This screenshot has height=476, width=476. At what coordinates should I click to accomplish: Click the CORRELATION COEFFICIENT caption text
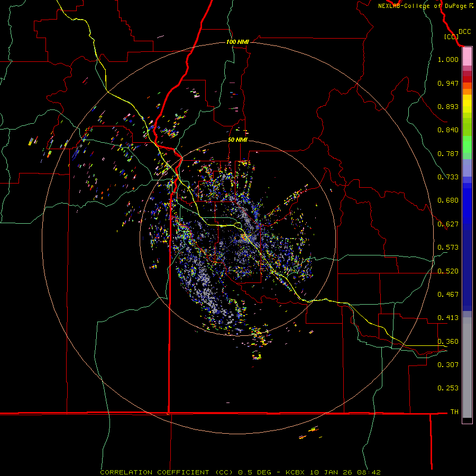(154, 472)
